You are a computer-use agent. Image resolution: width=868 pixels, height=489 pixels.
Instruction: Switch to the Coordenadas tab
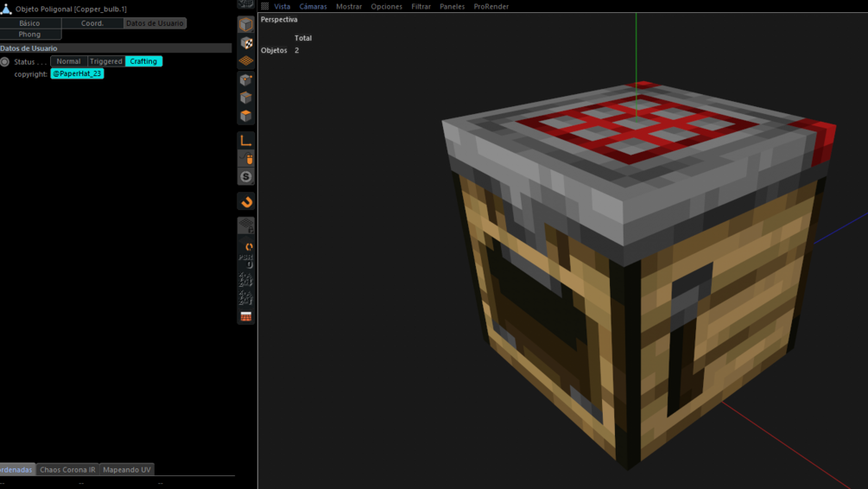point(17,470)
